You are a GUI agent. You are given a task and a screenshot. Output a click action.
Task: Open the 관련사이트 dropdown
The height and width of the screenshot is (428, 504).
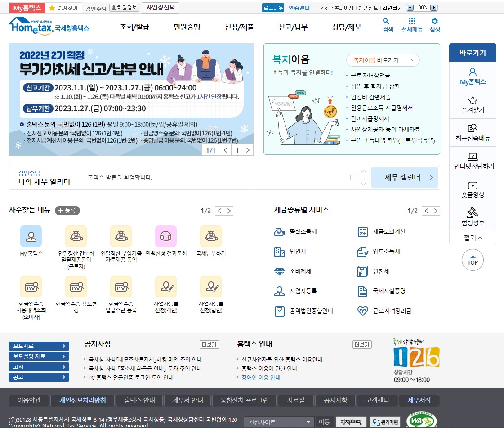point(279,422)
